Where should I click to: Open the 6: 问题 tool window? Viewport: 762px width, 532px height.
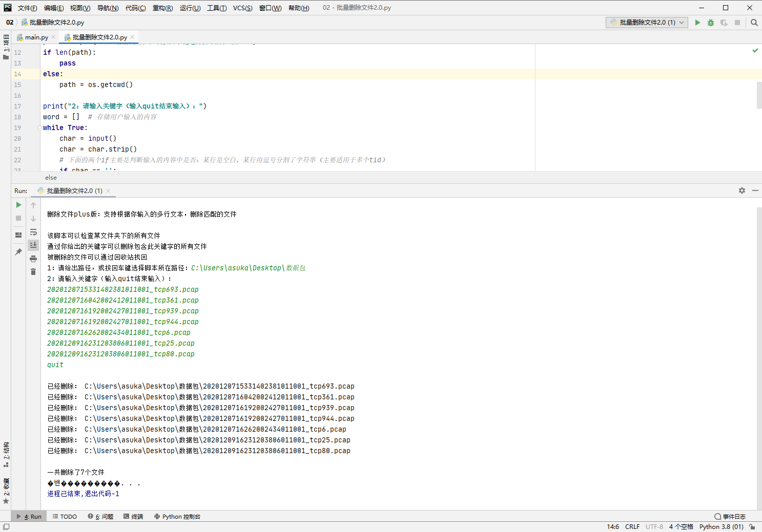[x=100, y=517]
